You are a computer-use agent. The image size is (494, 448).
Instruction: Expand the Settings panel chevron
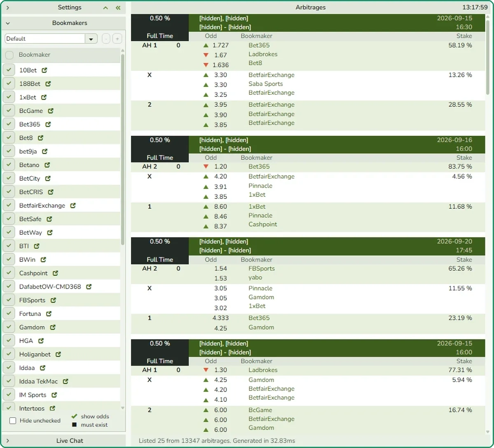8,7
